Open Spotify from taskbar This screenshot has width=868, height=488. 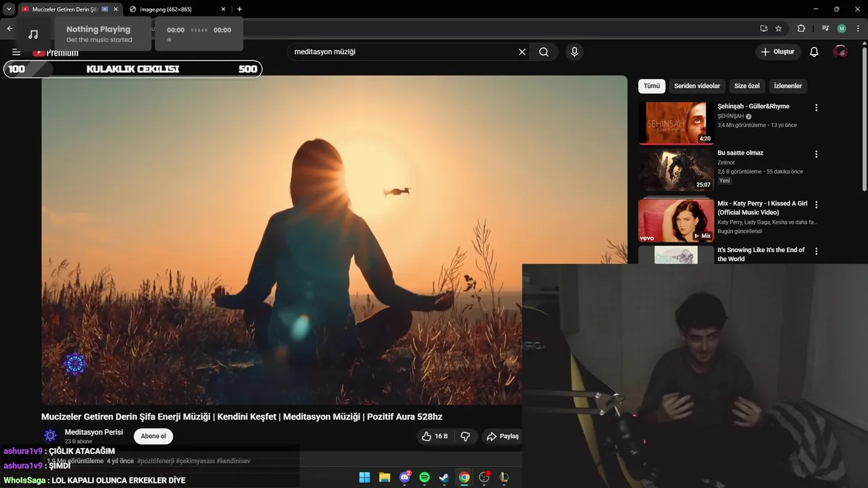(425, 477)
